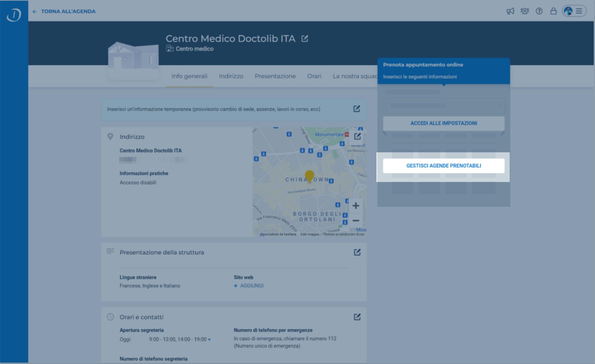Open the team members group icon
Image resolution: width=595 pixels, height=364 pixels.
tap(525, 11)
